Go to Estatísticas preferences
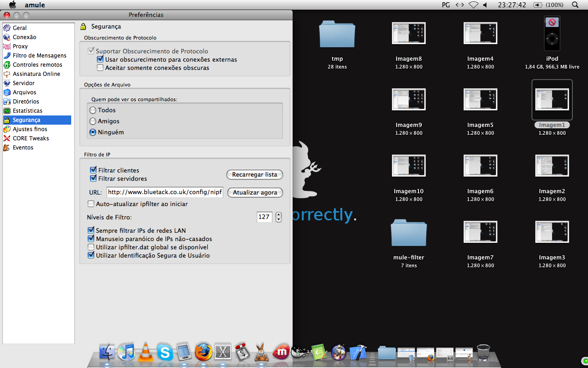588x368 pixels. 27,111
